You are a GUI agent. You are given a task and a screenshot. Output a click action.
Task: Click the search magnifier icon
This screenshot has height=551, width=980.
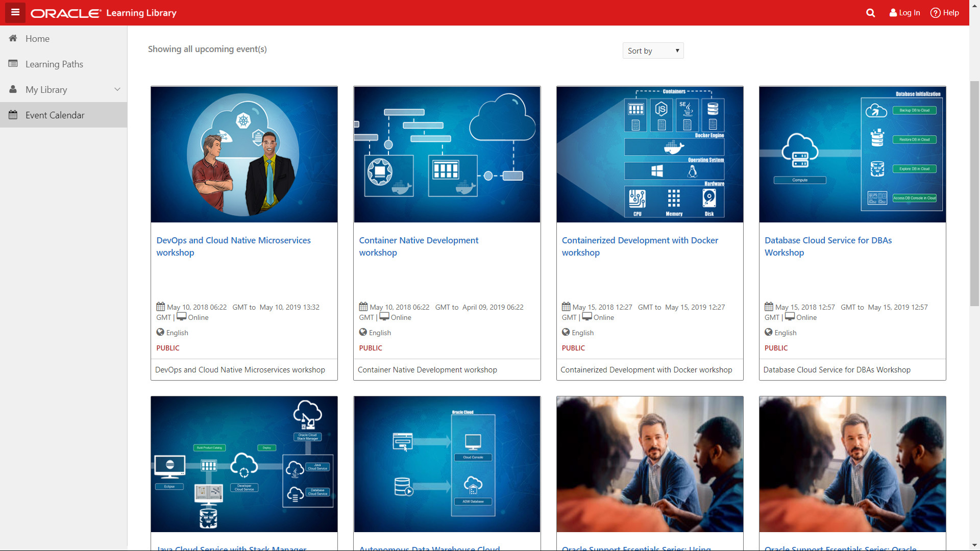[x=871, y=13]
